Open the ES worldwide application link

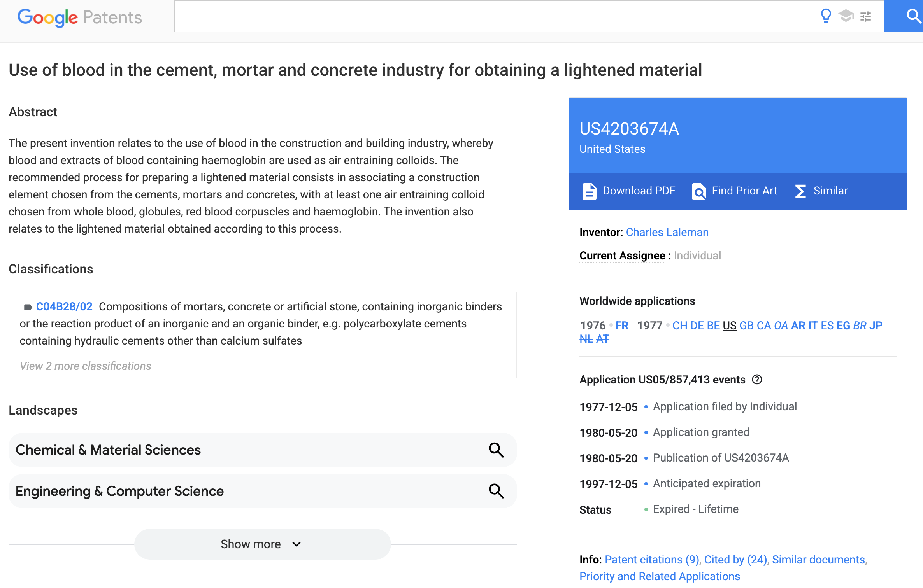click(x=827, y=325)
